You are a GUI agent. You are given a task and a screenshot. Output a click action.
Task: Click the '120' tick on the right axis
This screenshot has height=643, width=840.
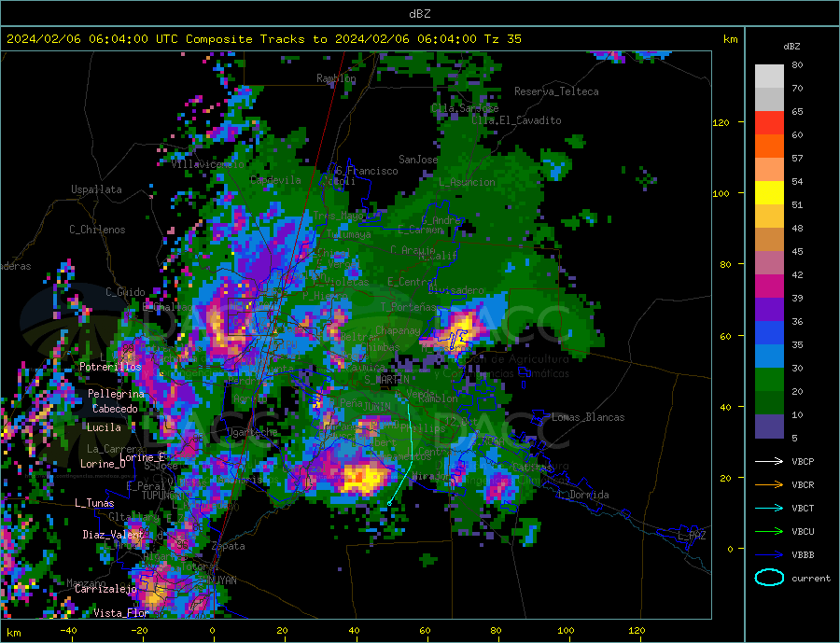point(721,122)
